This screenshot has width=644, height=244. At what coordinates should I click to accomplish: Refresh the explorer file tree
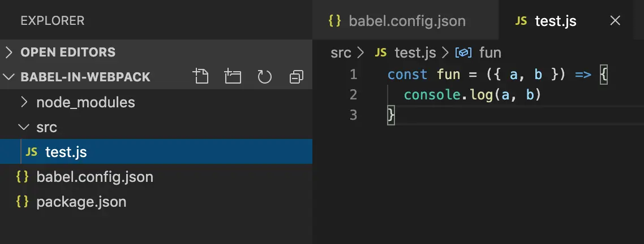[264, 77]
